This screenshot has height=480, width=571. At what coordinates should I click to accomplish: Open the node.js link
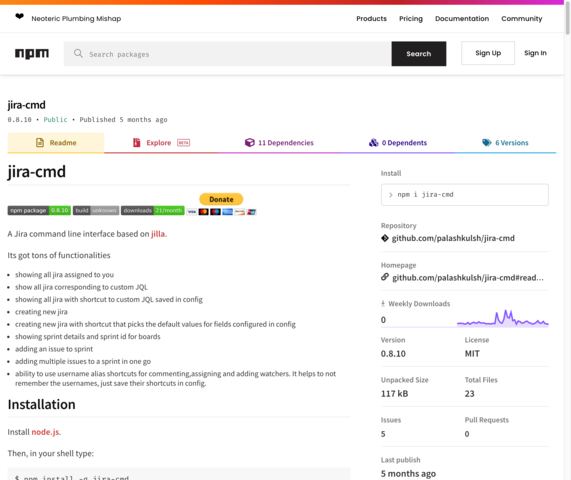(45, 432)
